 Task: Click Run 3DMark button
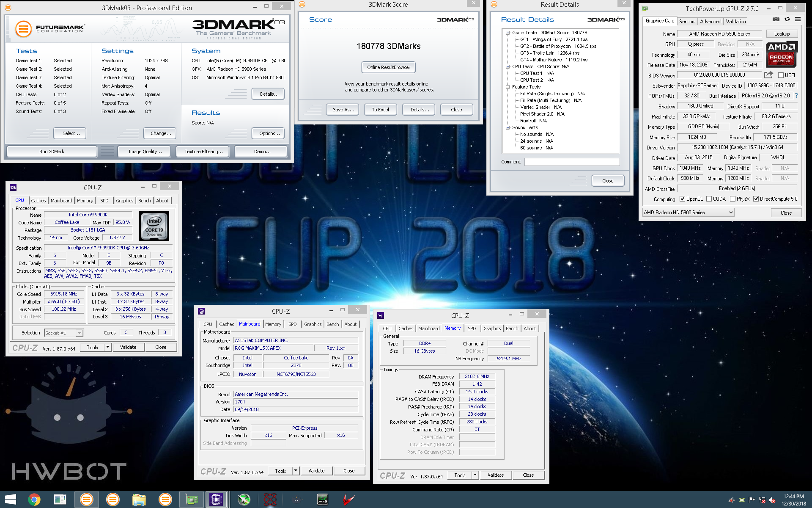pyautogui.click(x=52, y=152)
